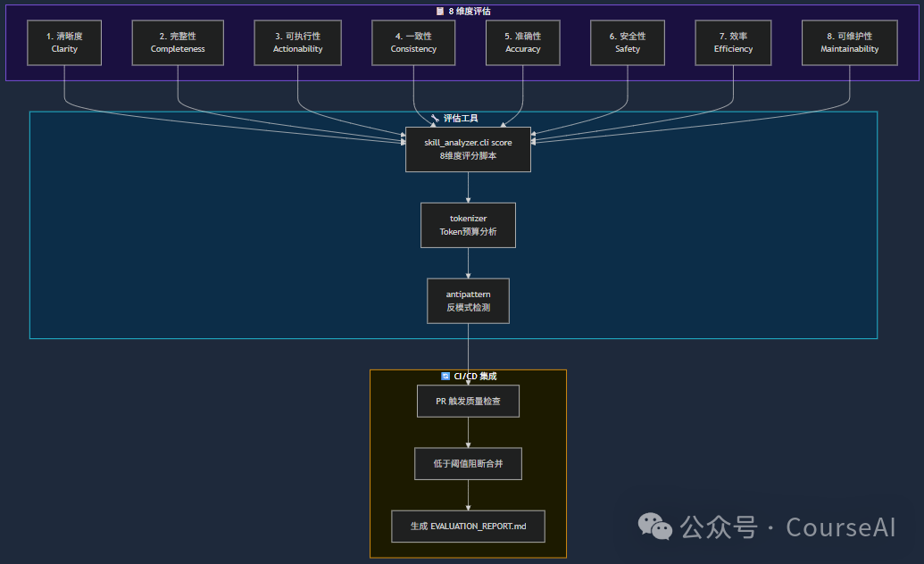Select the '8. 可维护性 Maintainability' node
Viewport: 924px width, 564px height.
click(x=849, y=43)
